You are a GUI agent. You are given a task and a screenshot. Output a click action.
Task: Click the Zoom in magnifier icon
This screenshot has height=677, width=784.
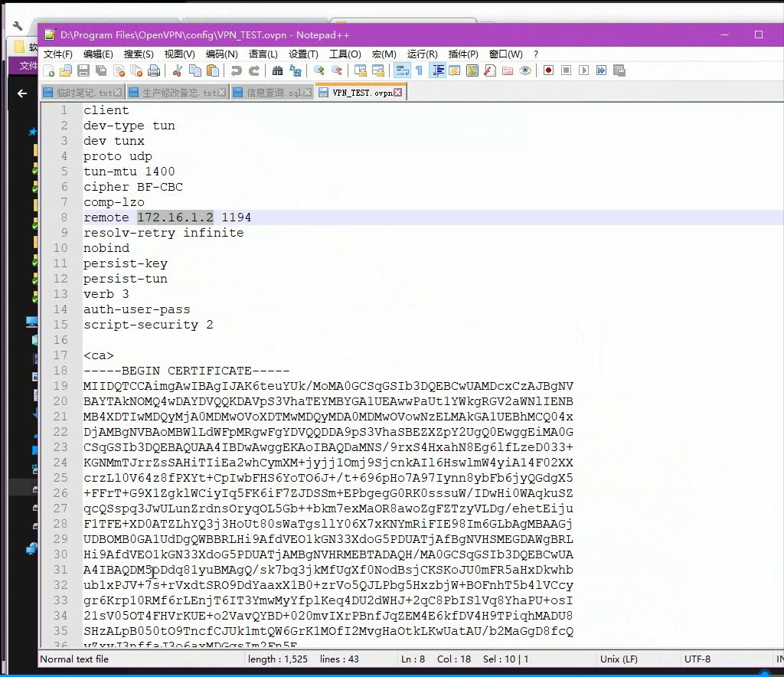[318, 70]
